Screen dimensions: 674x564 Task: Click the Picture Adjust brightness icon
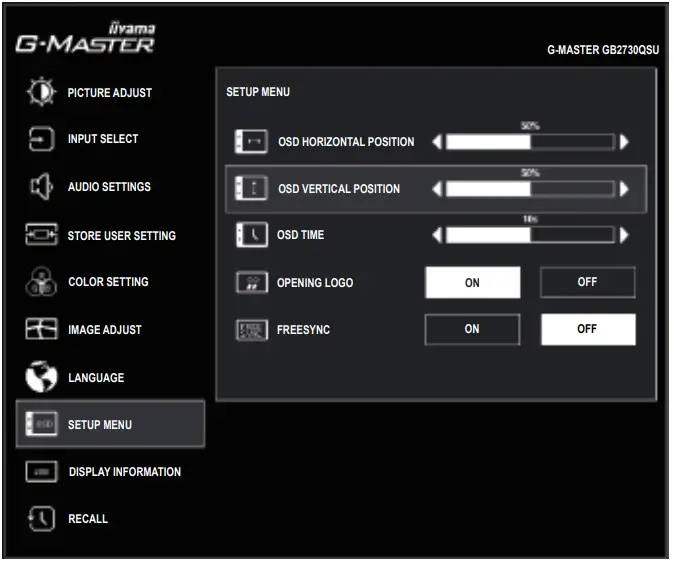point(41,92)
